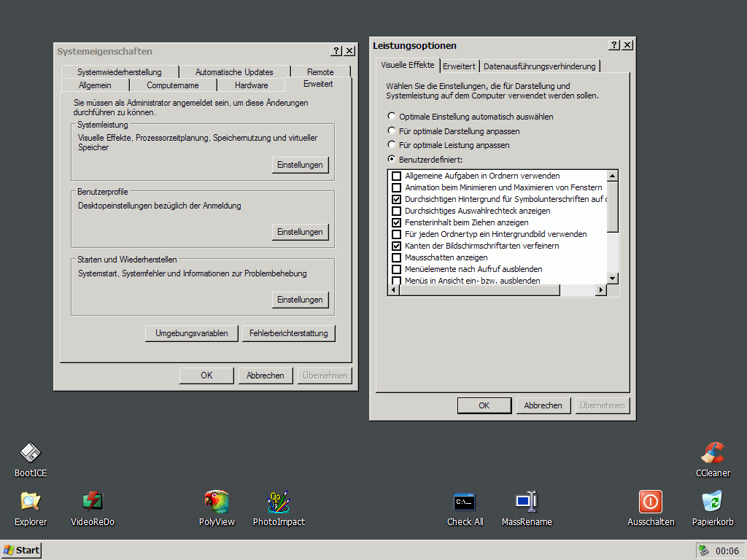The height and width of the screenshot is (560, 747).
Task: Click the Umgebungsvariablen button
Action: pyautogui.click(x=193, y=332)
